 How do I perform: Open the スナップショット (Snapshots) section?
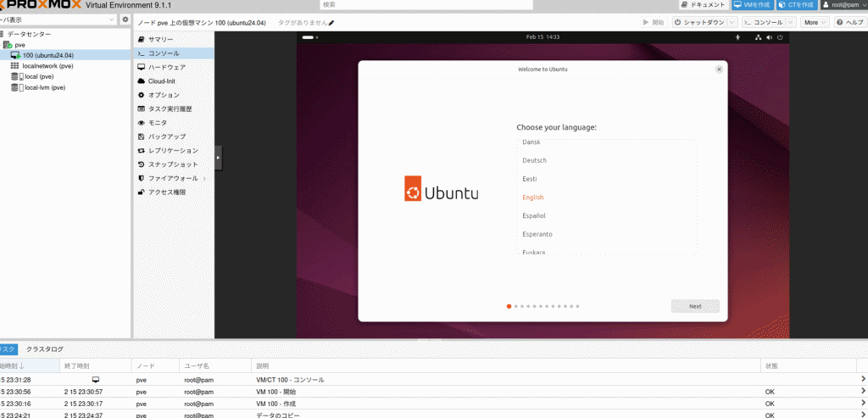173,164
